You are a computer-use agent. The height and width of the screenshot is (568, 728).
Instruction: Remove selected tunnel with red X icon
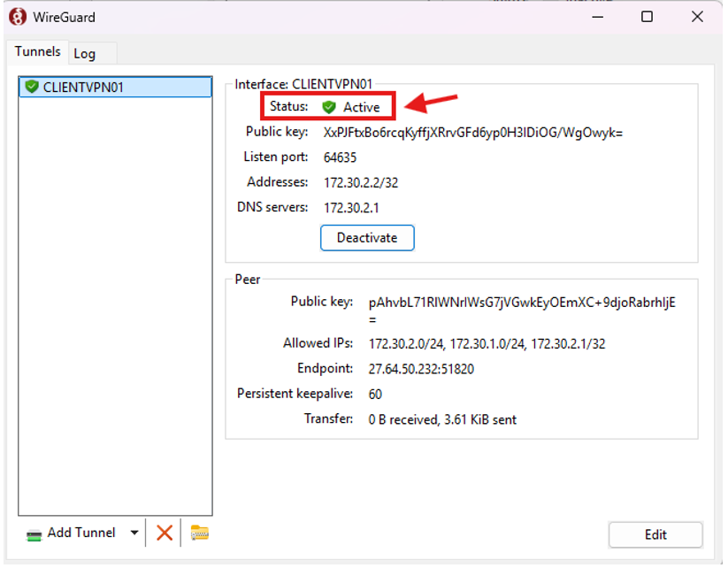165,533
